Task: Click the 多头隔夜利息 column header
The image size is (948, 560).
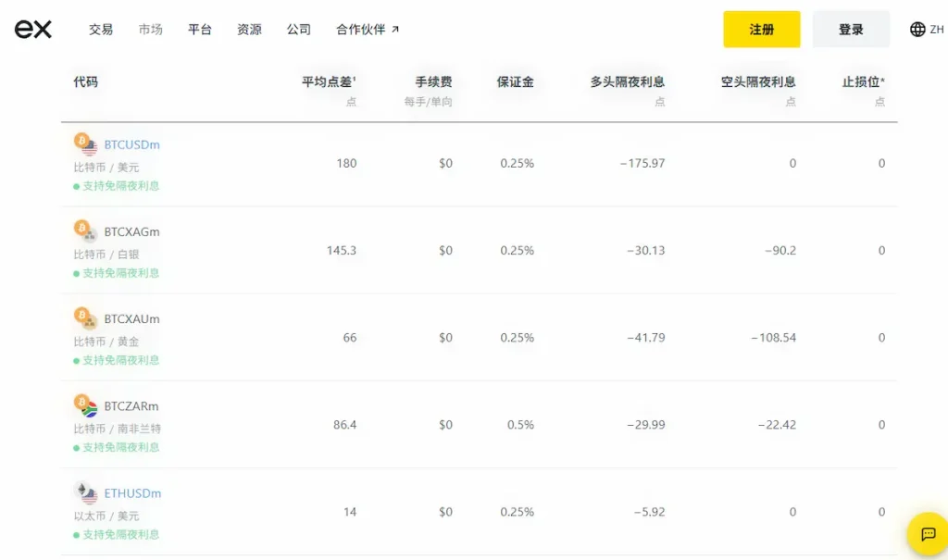Action: click(x=627, y=82)
